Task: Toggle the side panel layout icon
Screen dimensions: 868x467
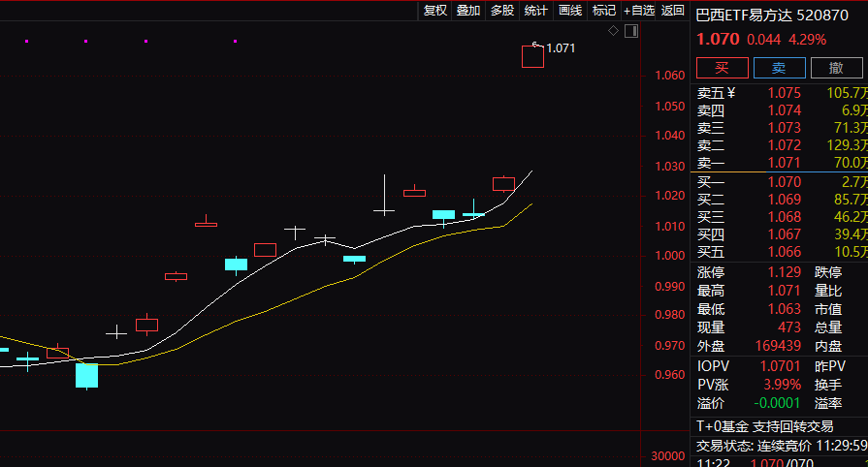Action: pos(631,31)
